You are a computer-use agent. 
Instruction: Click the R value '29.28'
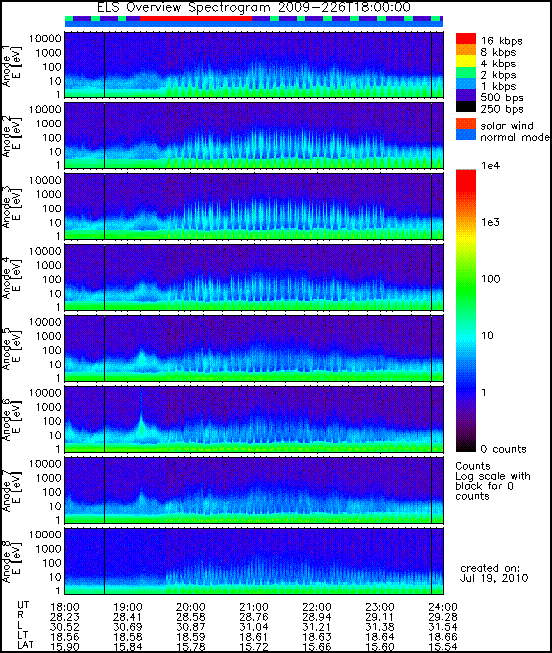click(x=443, y=617)
